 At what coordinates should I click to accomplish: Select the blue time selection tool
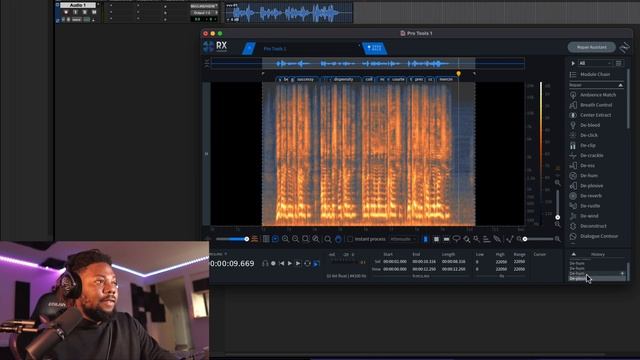pos(425,239)
